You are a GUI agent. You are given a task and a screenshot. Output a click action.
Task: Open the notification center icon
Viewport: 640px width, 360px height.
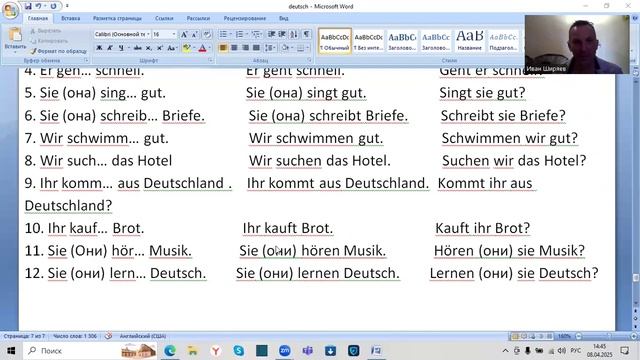(x=624, y=351)
